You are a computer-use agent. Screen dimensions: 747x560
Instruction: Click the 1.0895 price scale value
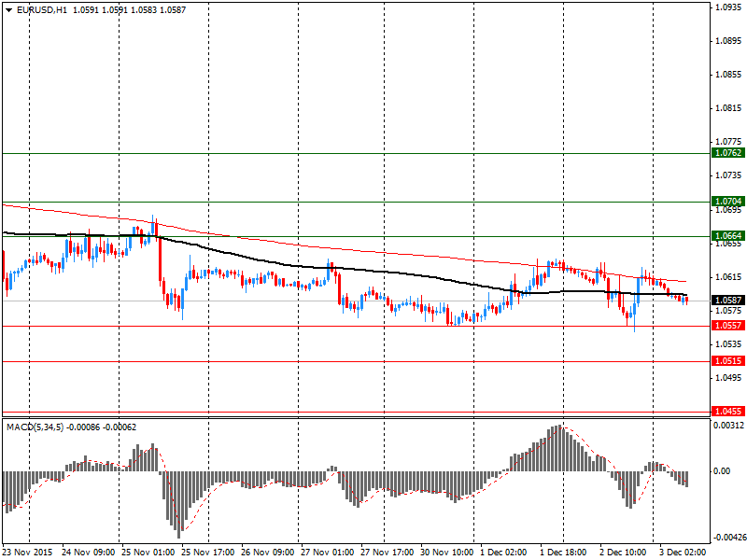point(729,40)
